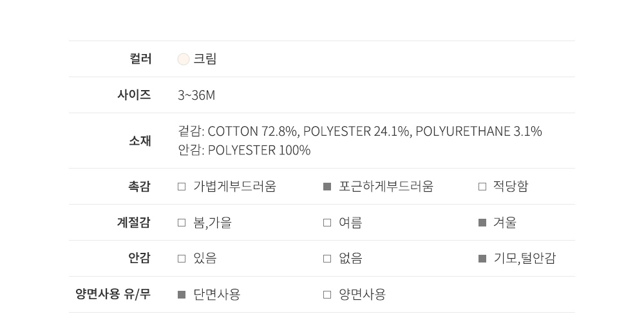
Task: Uncheck the 겨울 season checkbox
Action: click(x=482, y=223)
